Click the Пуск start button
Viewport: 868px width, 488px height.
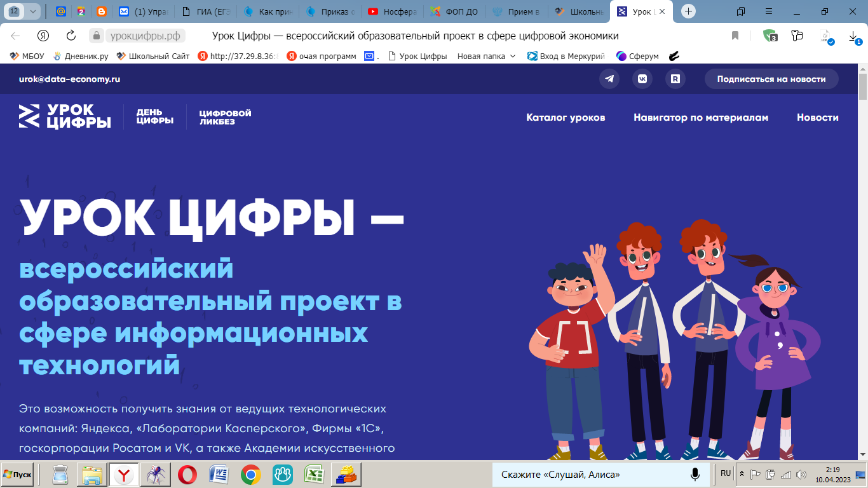tap(17, 475)
